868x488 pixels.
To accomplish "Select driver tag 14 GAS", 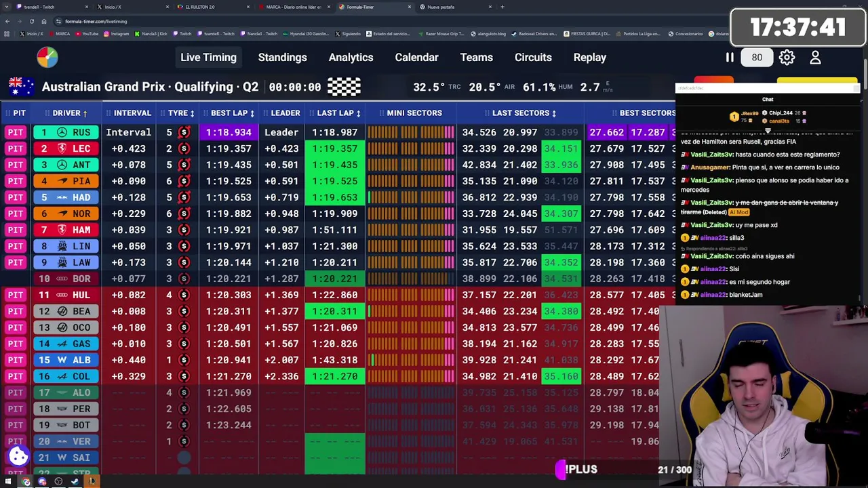I will point(66,344).
